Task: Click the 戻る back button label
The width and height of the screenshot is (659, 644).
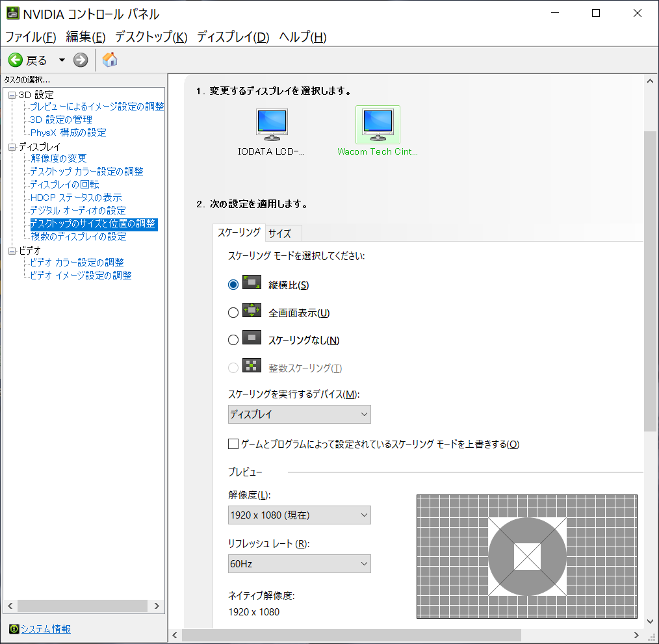Action: click(36, 60)
